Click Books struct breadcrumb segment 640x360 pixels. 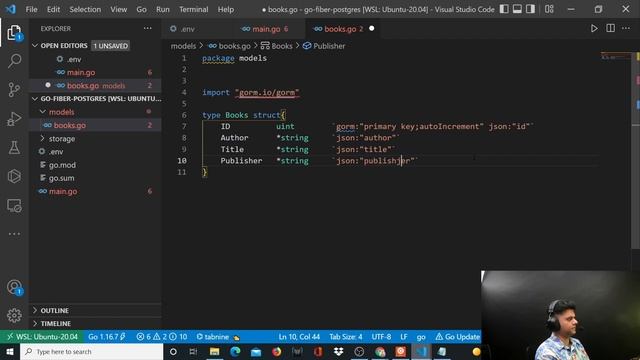[x=277, y=46]
